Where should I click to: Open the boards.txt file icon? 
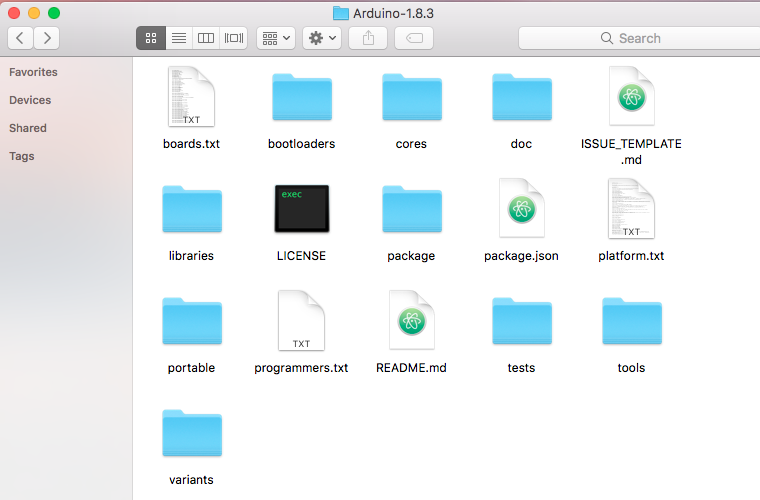191,97
